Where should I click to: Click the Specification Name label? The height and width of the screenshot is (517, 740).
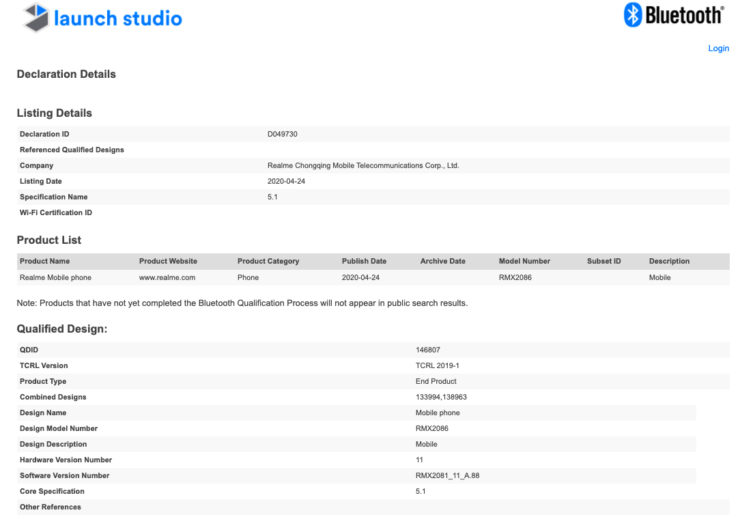53,197
